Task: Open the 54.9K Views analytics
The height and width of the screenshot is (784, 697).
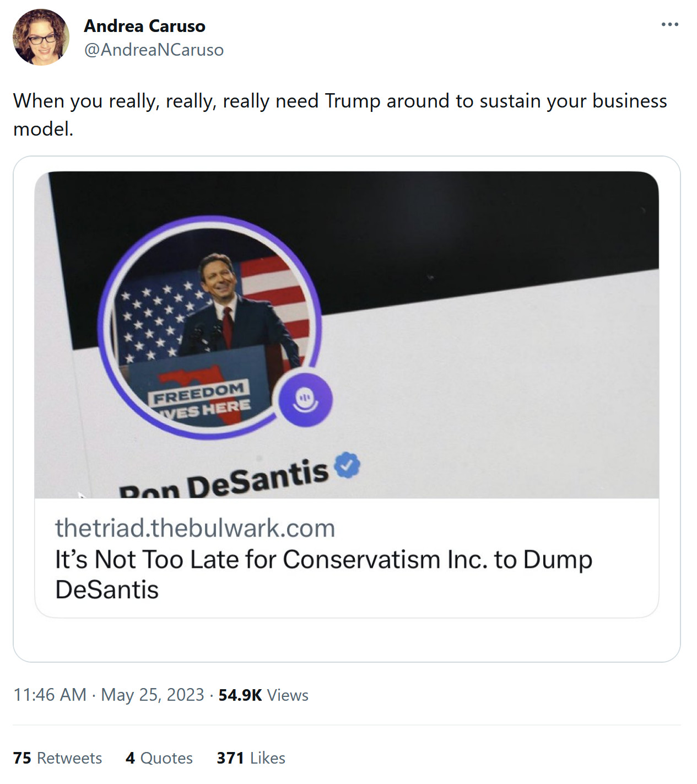Action: [263, 695]
